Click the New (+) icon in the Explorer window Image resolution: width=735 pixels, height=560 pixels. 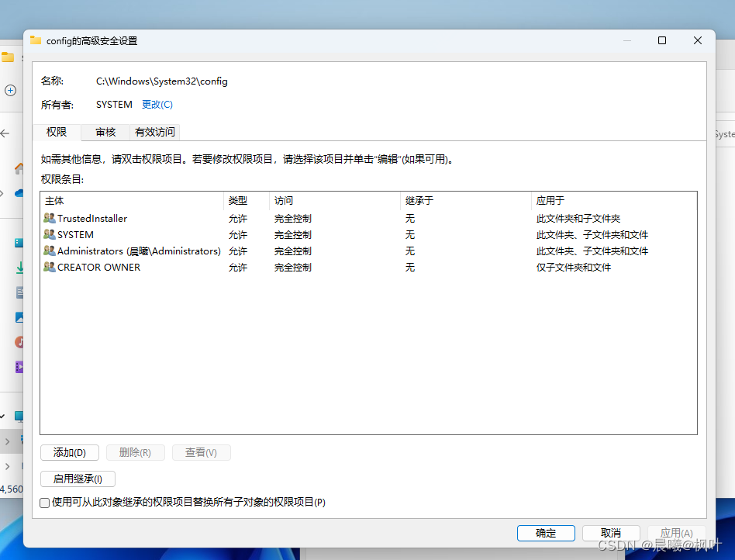coord(10,90)
